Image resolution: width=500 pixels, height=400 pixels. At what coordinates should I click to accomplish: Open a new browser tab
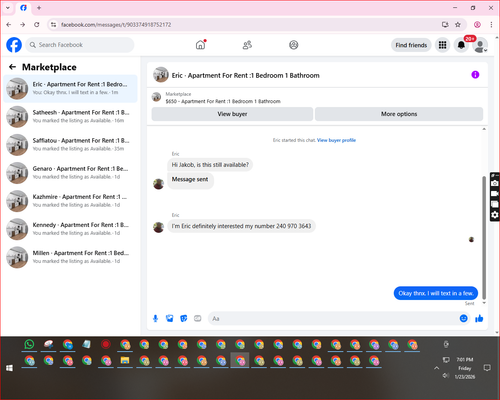pos(39,8)
